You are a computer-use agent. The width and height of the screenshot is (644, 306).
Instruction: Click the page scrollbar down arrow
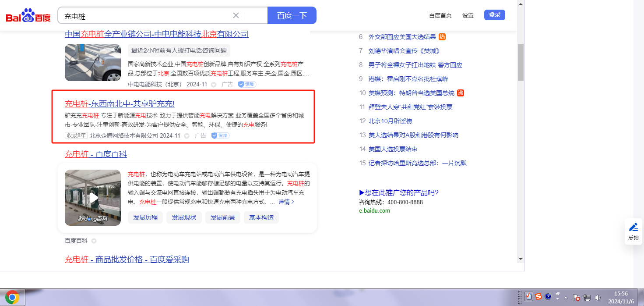[x=521, y=259]
